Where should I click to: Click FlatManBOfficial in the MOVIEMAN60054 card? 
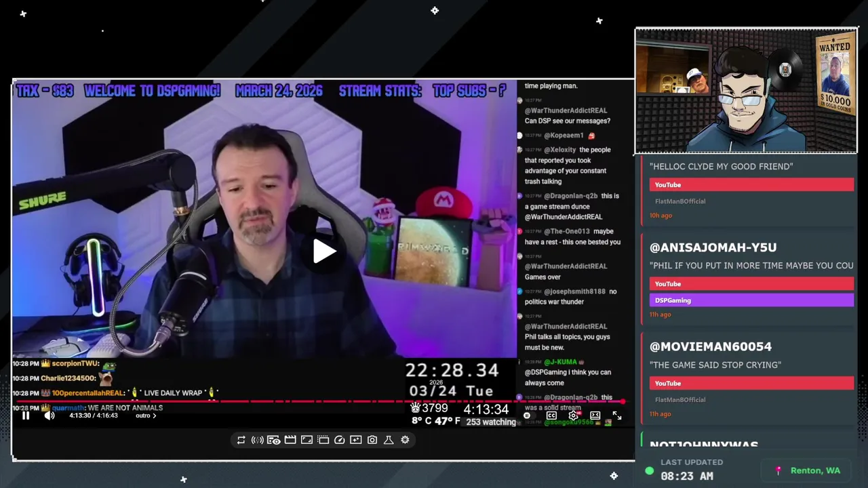680,400
